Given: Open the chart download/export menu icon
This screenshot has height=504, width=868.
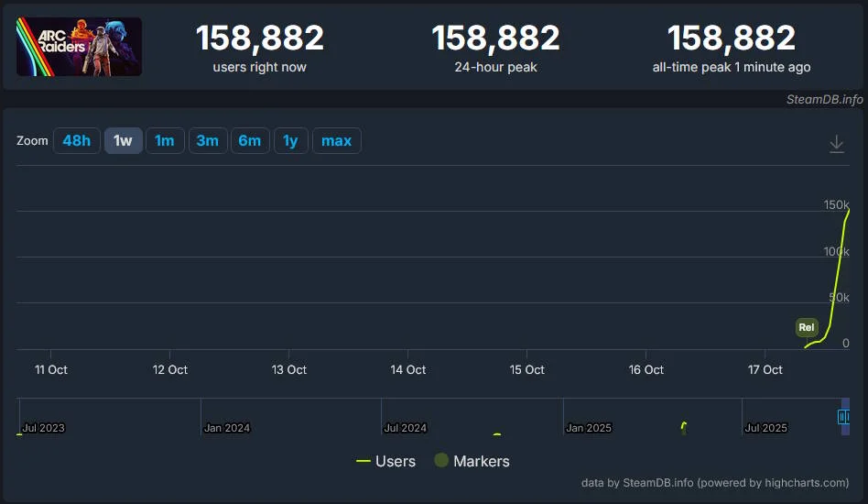Looking at the screenshot, I should [836, 144].
